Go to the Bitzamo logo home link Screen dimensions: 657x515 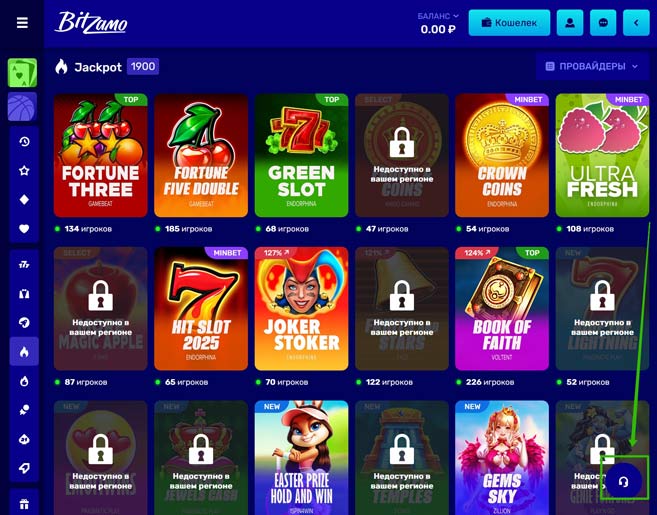point(91,22)
